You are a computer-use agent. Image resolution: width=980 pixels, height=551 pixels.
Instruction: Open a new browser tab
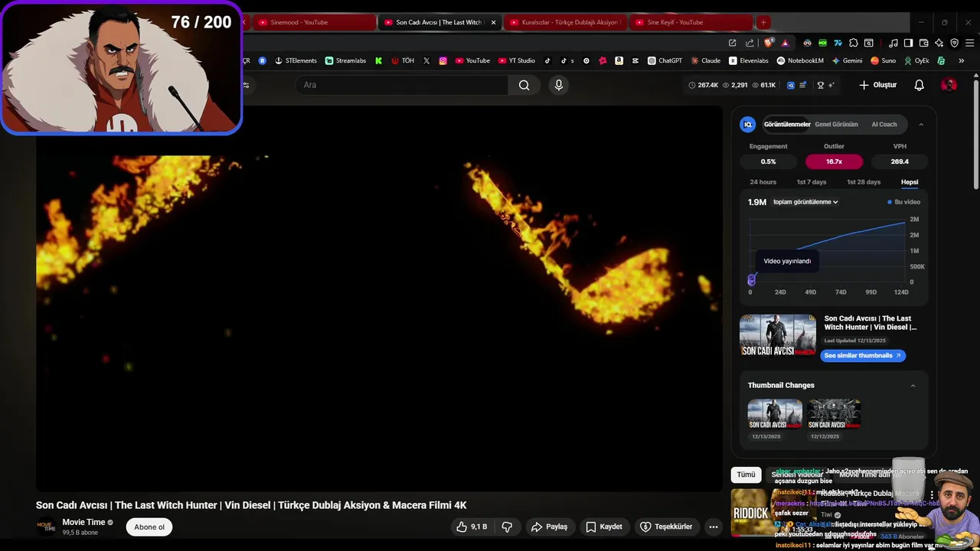click(763, 22)
